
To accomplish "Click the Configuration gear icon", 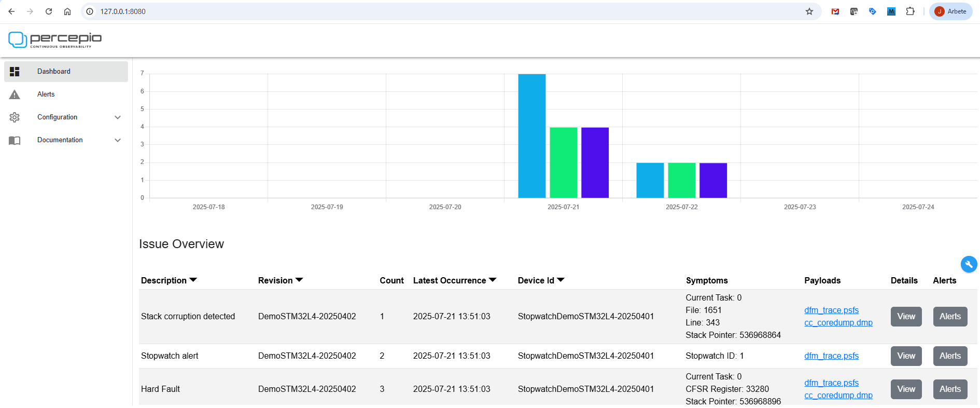I will tap(15, 117).
